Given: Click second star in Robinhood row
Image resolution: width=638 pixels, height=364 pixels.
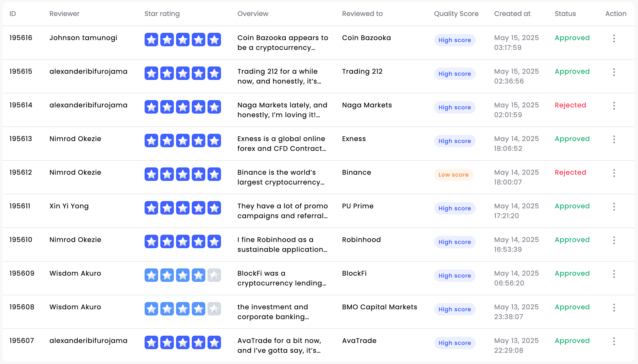Looking at the screenshot, I should [167, 241].
